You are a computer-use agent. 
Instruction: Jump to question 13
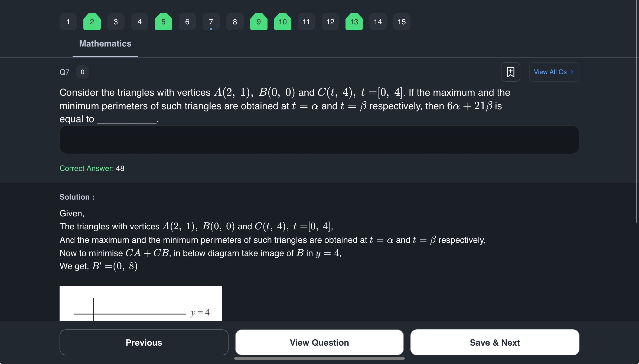pyautogui.click(x=354, y=22)
